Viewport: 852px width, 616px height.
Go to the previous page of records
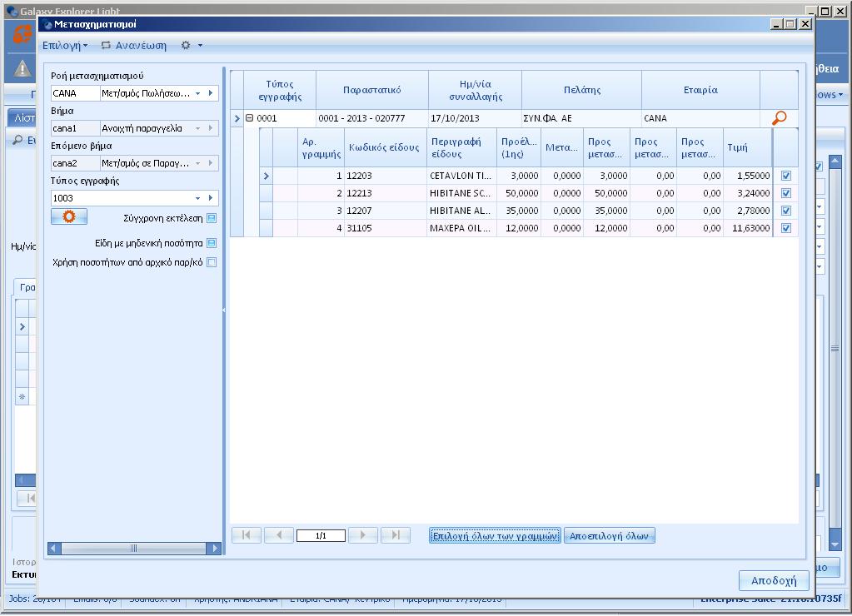[279, 535]
